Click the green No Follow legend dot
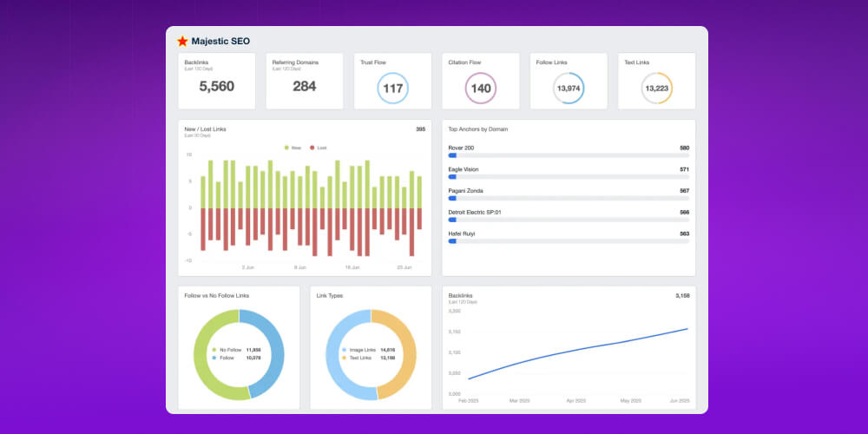 coord(213,350)
